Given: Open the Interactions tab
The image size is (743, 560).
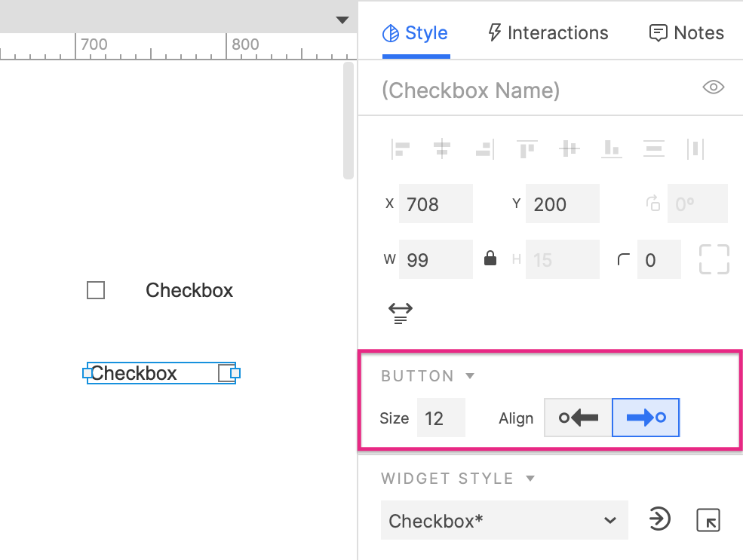Looking at the screenshot, I should 548,33.
